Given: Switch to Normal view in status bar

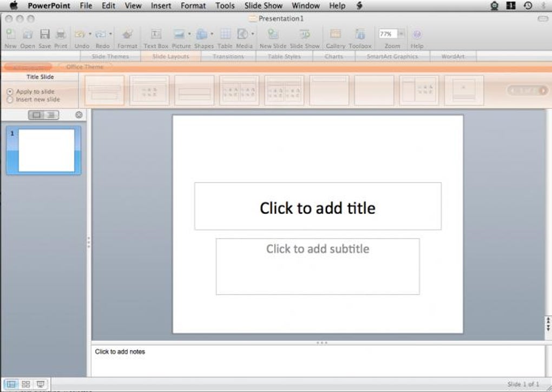Looking at the screenshot, I should [x=11, y=384].
